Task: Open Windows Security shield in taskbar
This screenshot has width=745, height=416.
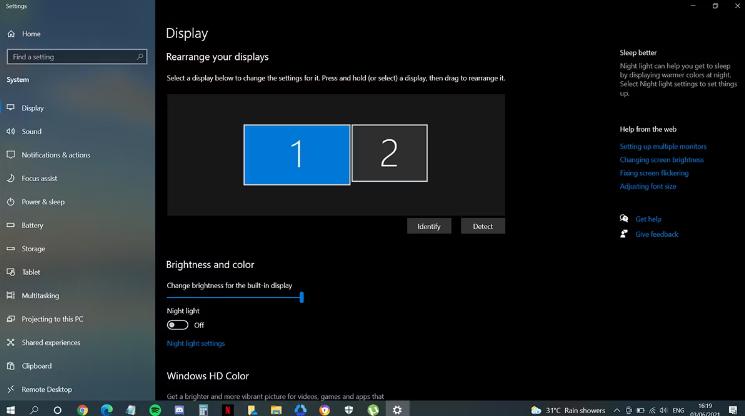Action: [x=349, y=410]
